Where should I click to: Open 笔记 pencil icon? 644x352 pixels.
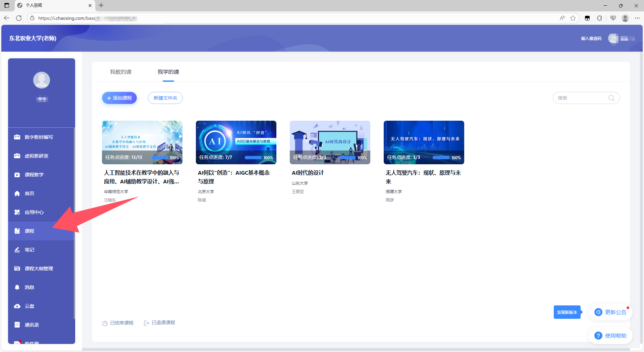pos(17,250)
